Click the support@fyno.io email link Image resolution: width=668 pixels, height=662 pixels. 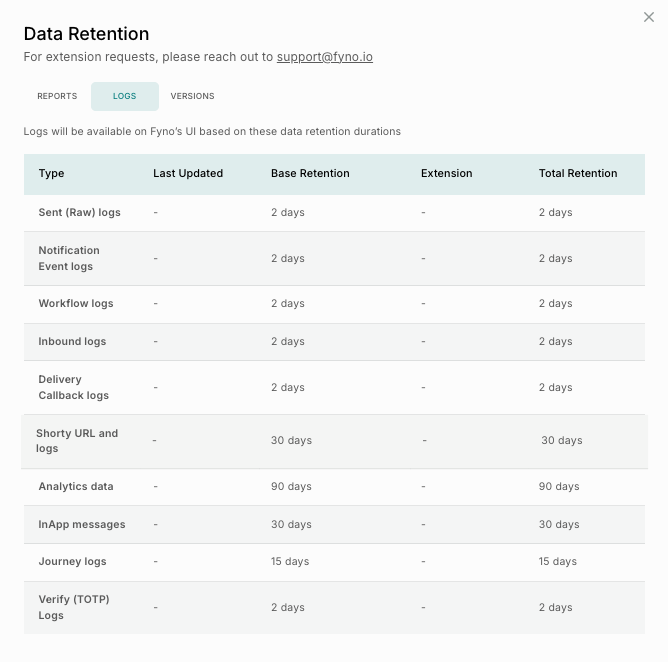325,57
